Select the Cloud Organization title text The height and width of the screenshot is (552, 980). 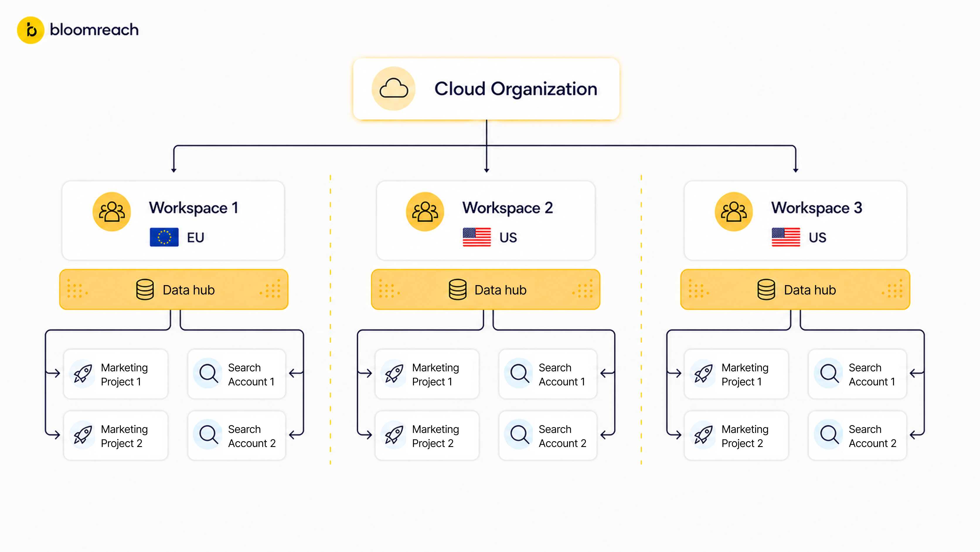point(516,89)
